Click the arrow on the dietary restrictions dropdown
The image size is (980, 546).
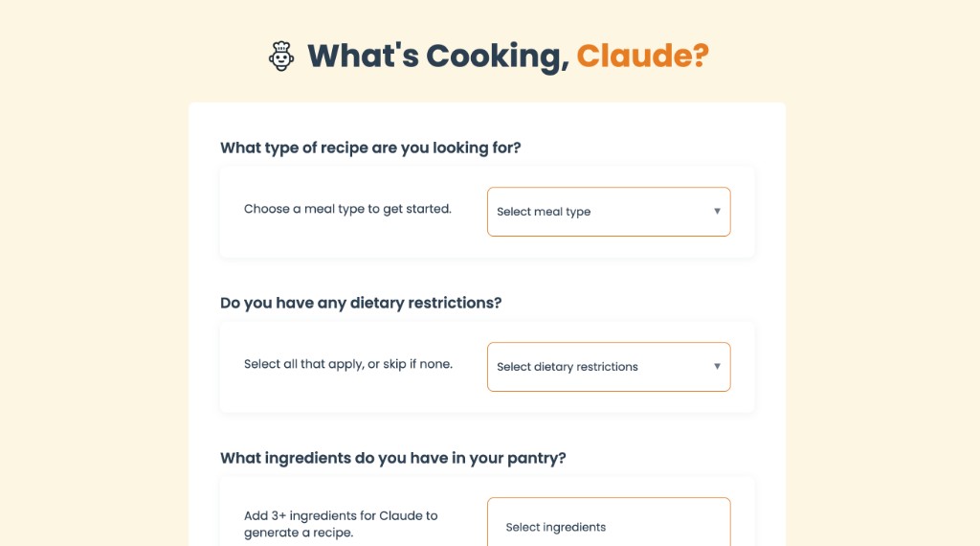point(717,367)
